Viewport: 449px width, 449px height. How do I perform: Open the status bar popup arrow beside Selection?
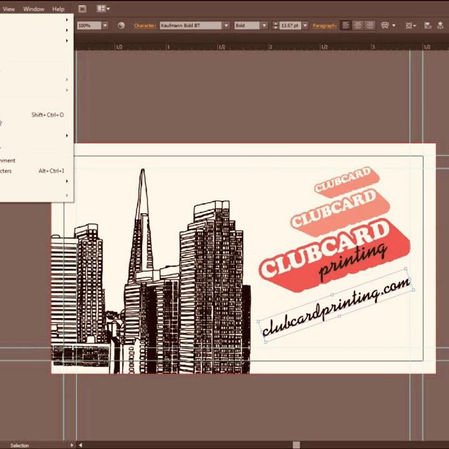[x=71, y=445]
